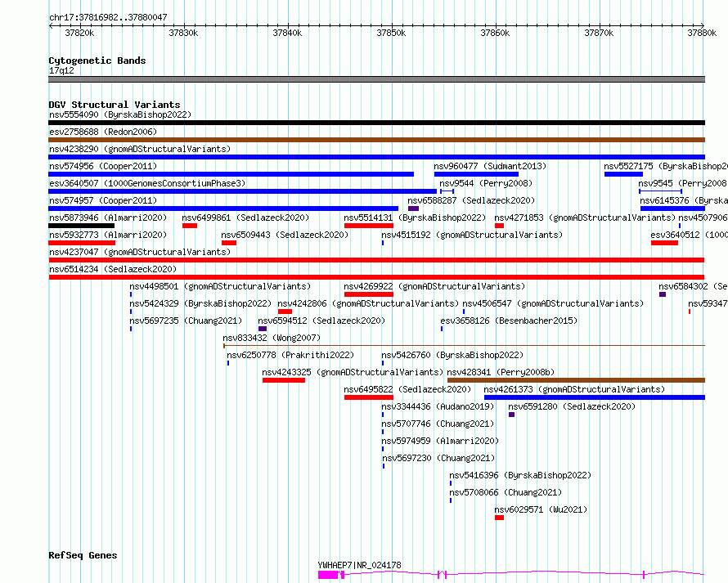Click the 37870k ruler position
The image size is (728, 583).
point(599,33)
